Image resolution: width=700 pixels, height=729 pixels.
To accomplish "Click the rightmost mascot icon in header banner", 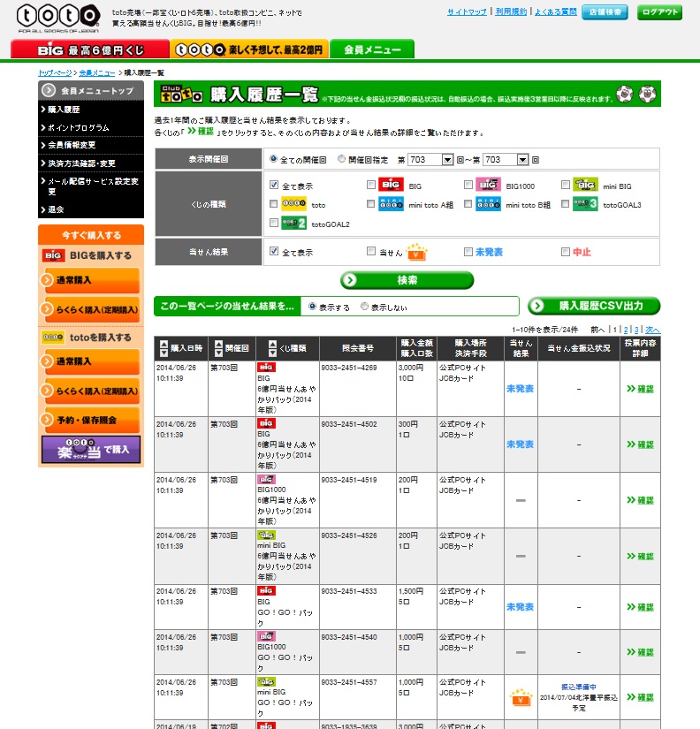I will click(647, 95).
